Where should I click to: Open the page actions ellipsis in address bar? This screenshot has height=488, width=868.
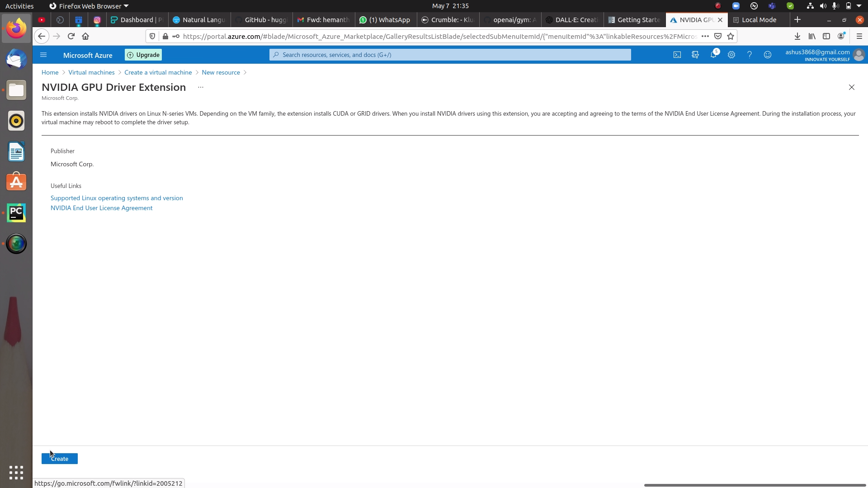(x=705, y=36)
